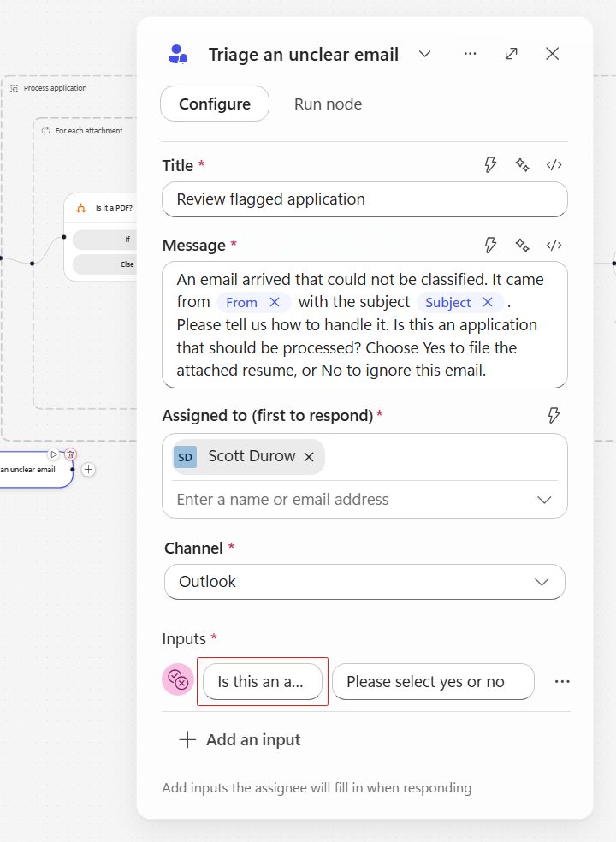Click the plus icon beside Add an input

pos(187,739)
